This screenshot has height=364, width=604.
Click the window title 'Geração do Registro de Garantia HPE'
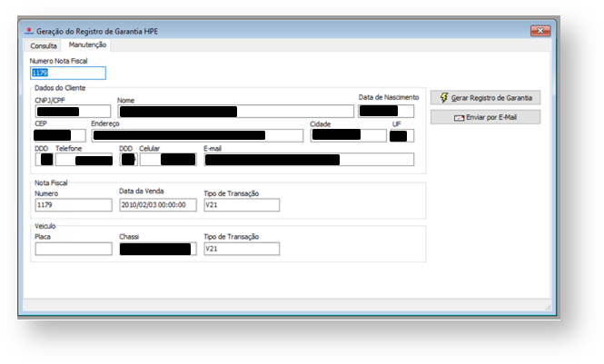point(97,31)
